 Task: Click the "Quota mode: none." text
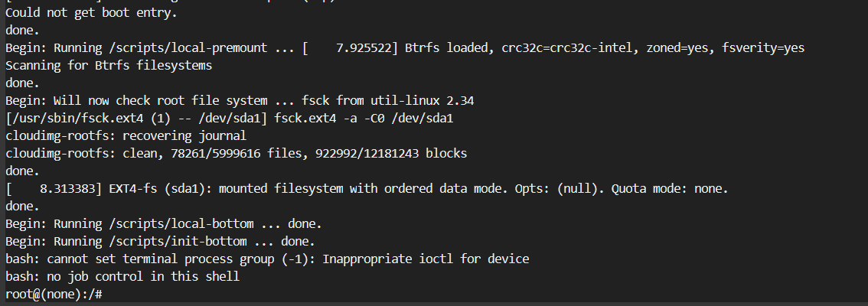(x=670, y=188)
